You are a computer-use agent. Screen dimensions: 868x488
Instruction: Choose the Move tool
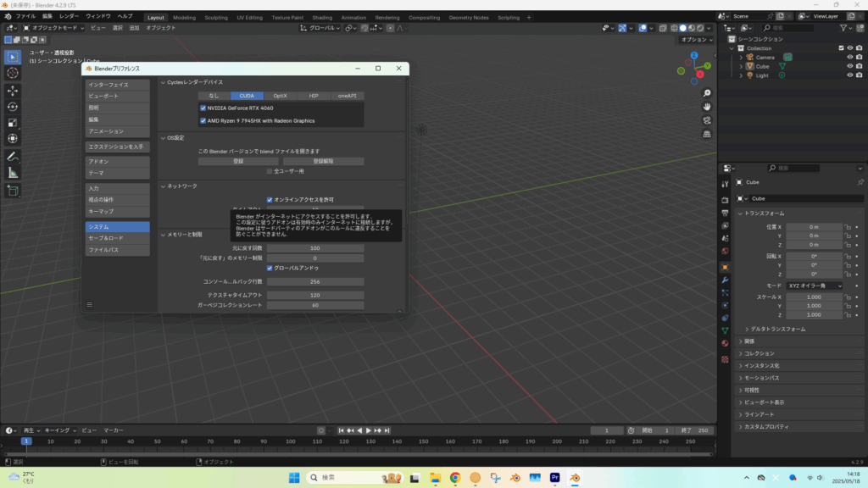[x=13, y=91]
